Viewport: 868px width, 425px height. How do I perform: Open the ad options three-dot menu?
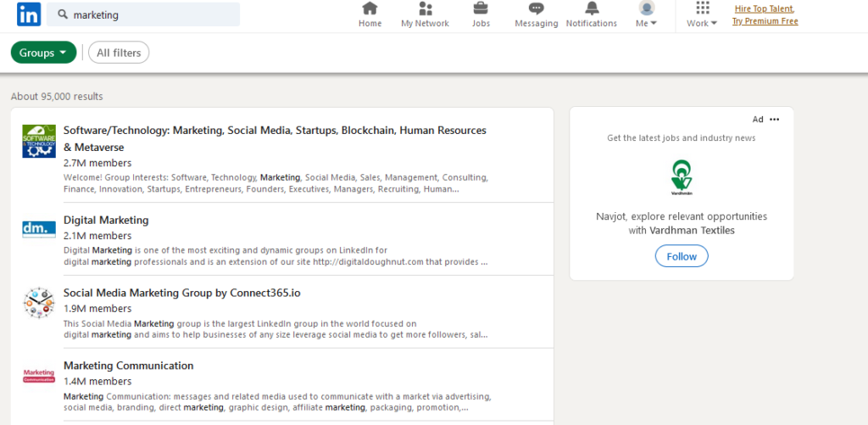774,119
